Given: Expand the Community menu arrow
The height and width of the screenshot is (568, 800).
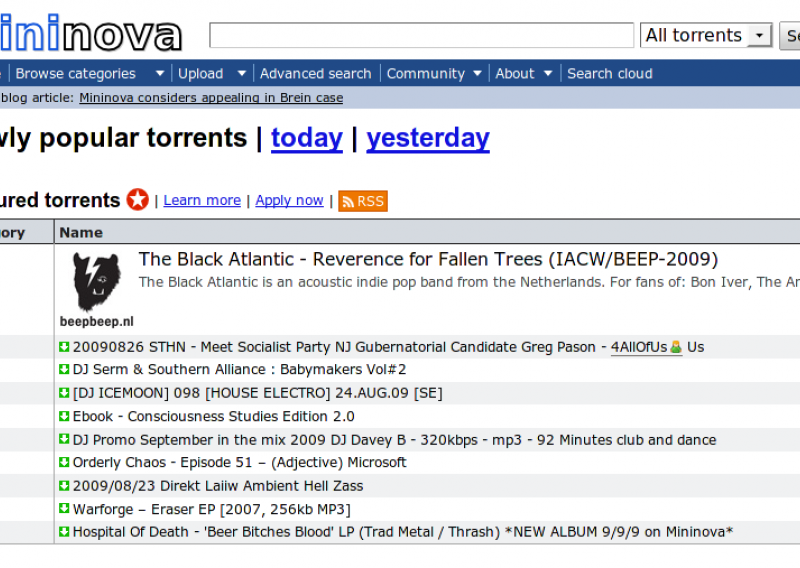Looking at the screenshot, I should [x=478, y=73].
